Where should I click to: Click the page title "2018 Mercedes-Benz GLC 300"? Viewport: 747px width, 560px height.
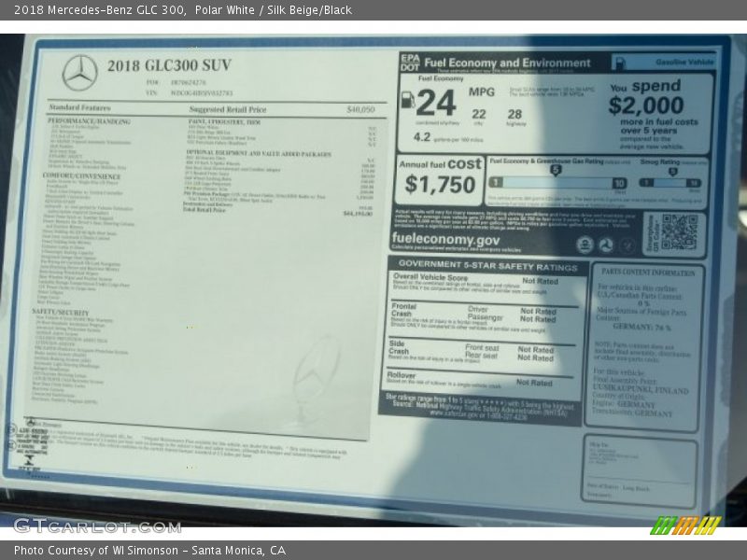(x=100, y=9)
